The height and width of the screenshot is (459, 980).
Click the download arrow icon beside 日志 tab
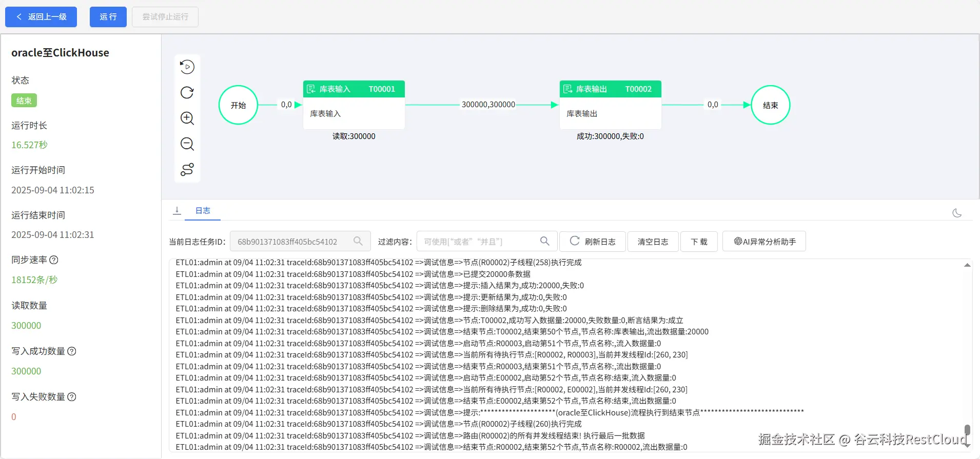[x=177, y=211]
